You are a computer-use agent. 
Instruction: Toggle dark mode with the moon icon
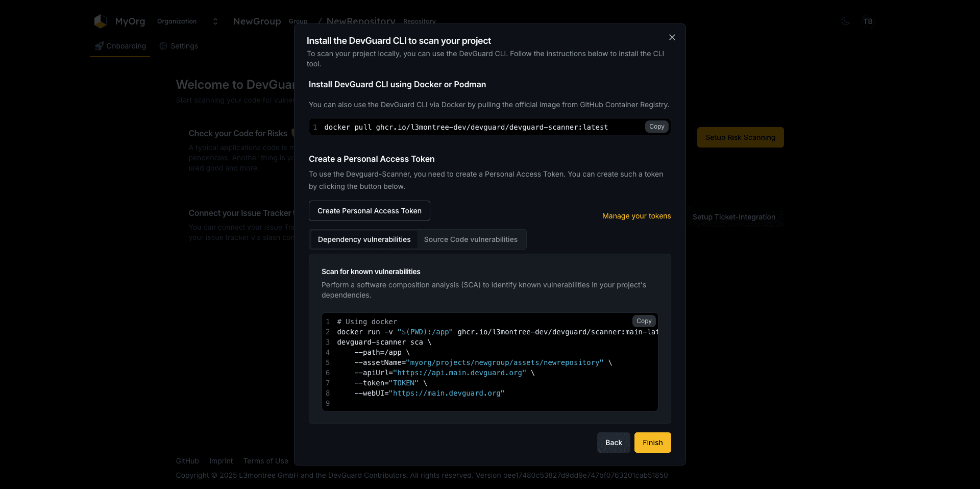pos(846,21)
